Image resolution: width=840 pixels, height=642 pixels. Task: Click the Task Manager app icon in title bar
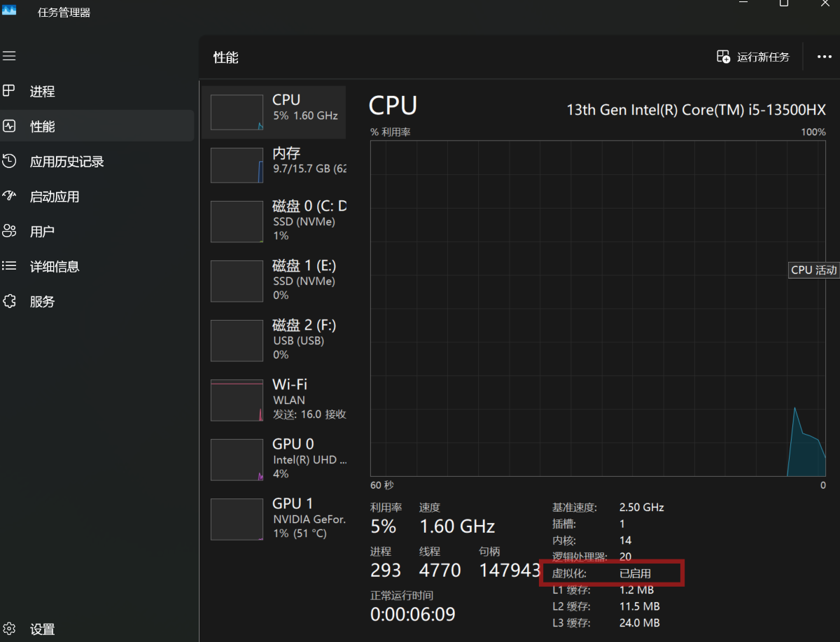9,9
